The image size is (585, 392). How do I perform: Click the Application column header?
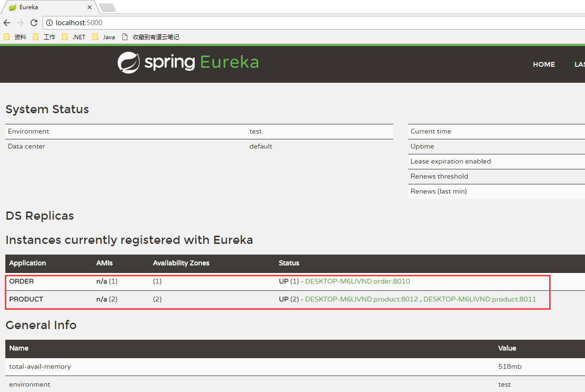pos(28,263)
